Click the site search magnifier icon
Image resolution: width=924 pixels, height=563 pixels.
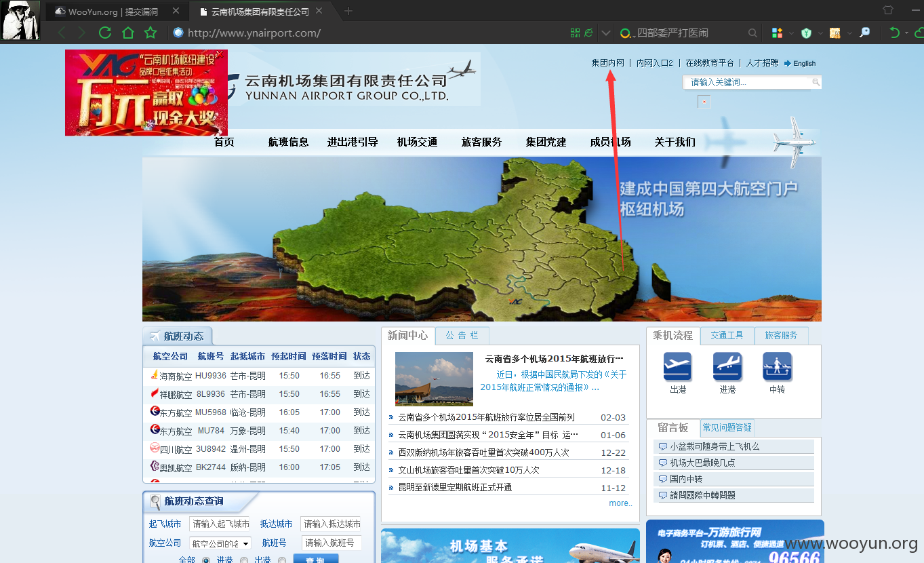pos(816,82)
